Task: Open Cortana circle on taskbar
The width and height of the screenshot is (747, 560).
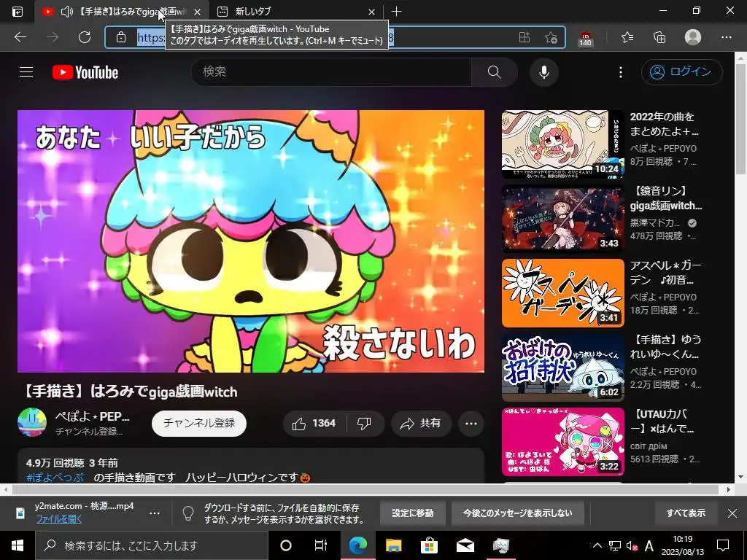Action: click(286, 545)
